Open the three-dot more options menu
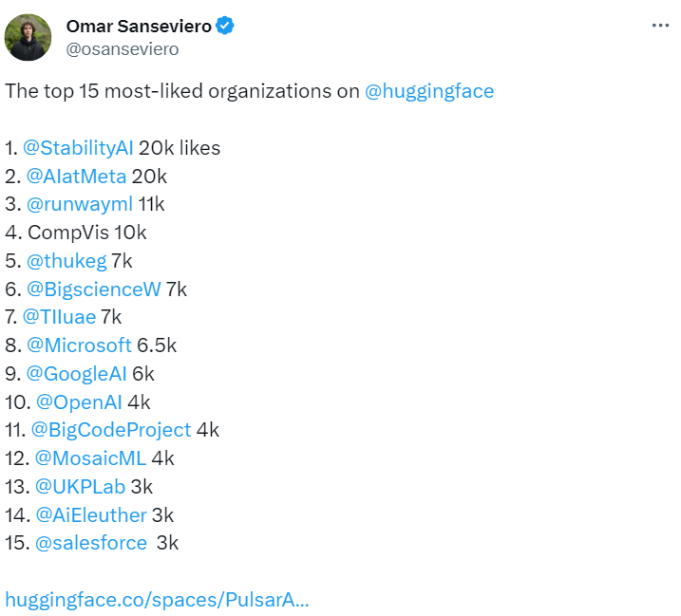This screenshot has width=681, height=616. 660,26
